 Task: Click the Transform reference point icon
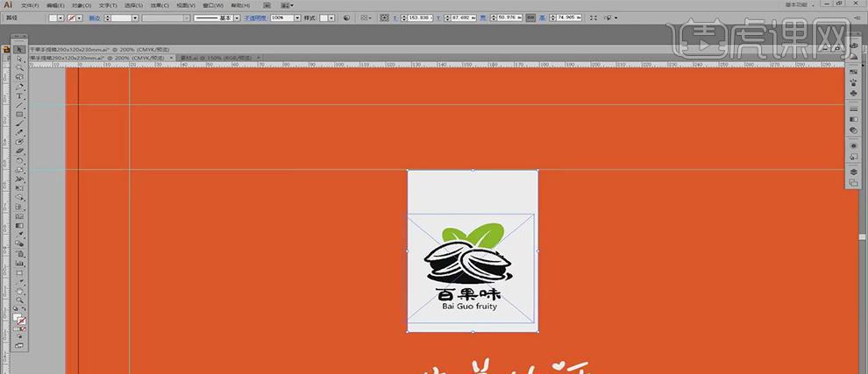pos(385,18)
